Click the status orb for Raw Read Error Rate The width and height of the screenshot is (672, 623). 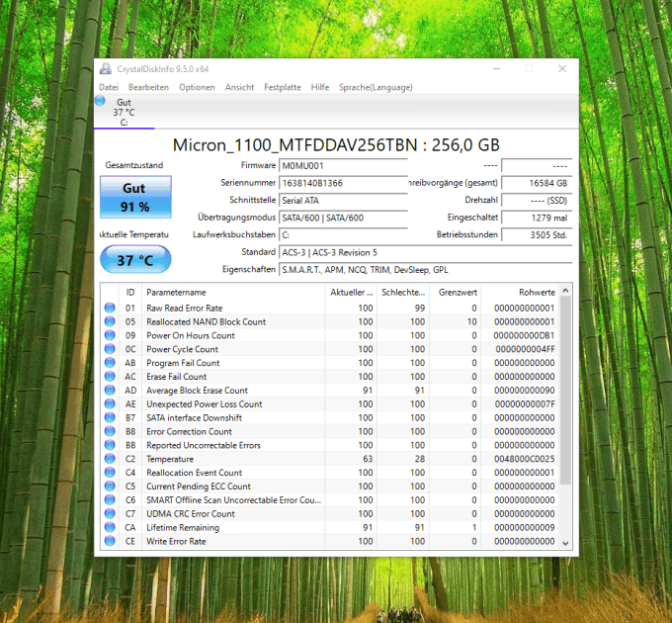click(x=111, y=309)
